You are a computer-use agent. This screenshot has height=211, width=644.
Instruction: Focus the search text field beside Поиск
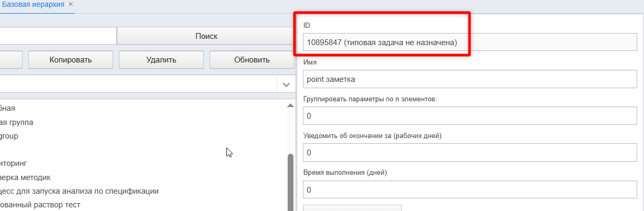tap(58, 36)
